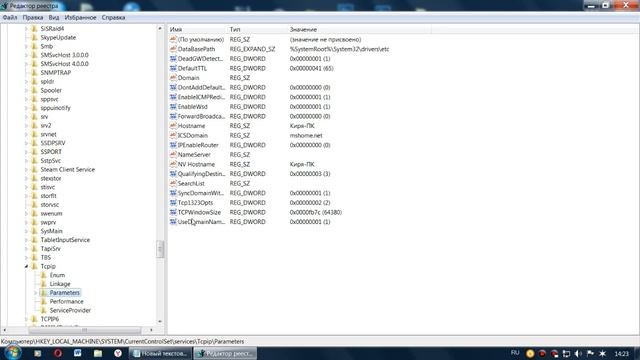Select the IPEnableRouter value name
Viewport: 640px width, 360px height.
tap(198, 145)
